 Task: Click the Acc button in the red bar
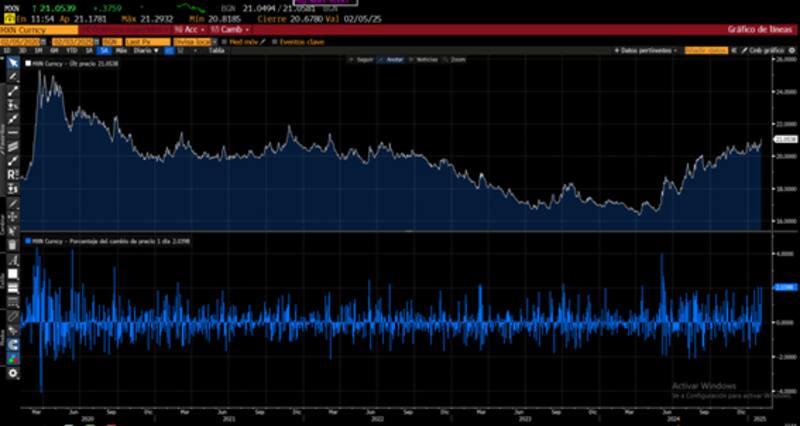[192, 30]
